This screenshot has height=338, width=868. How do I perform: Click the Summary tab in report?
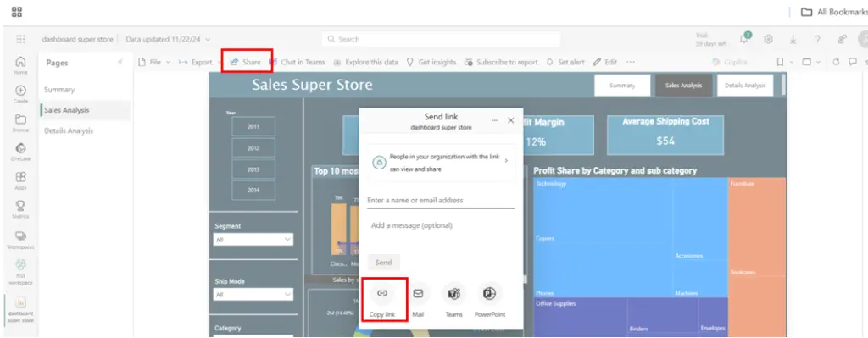[622, 86]
